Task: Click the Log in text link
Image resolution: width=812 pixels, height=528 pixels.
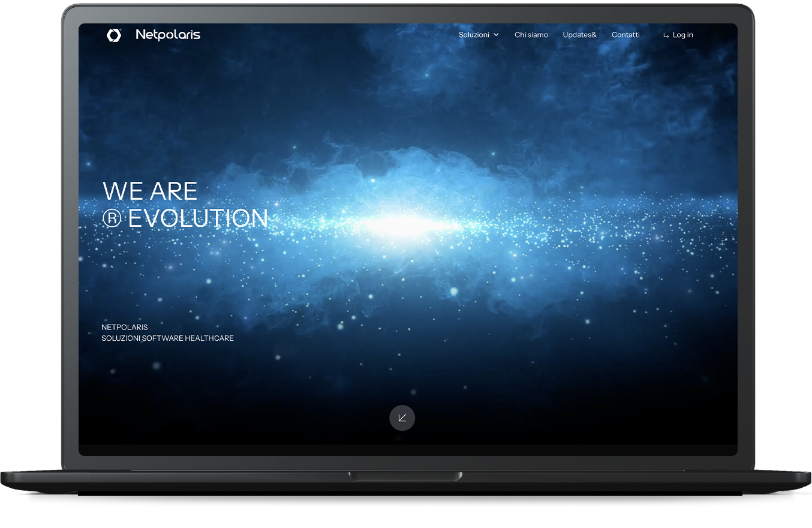Action: (x=682, y=35)
